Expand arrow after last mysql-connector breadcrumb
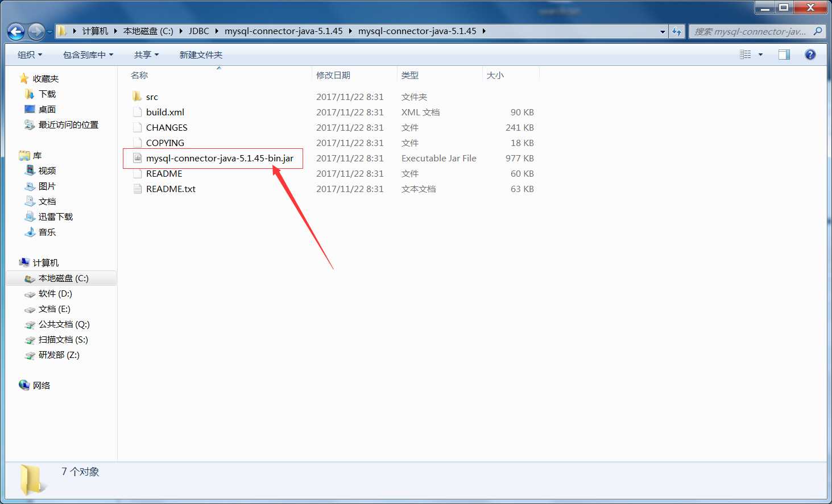The image size is (832, 504). (484, 31)
